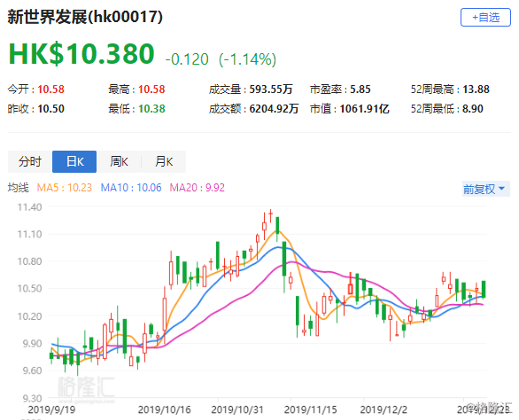The width and height of the screenshot is (519, 420).
Task: Select the 2019/11/15 date marker
Action: [x=310, y=409]
